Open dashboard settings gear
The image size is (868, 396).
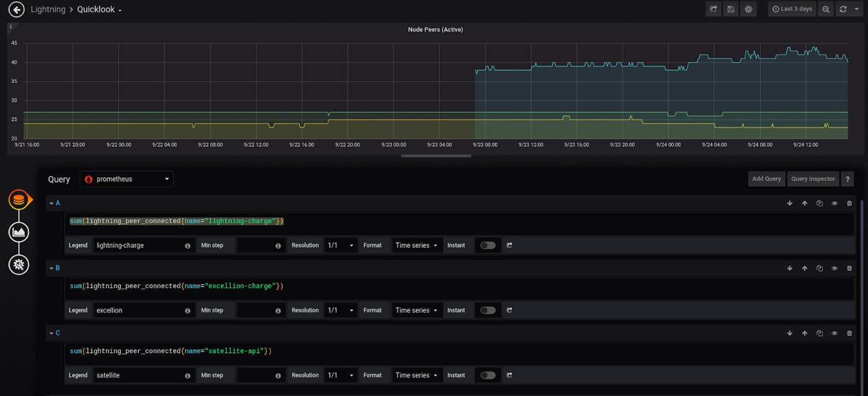pos(748,9)
